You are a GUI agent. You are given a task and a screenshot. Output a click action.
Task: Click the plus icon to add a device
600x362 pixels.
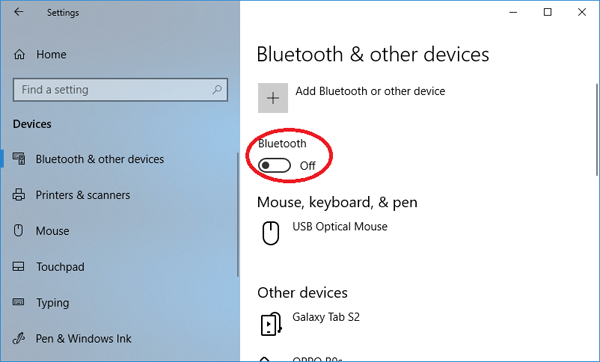coord(273,98)
